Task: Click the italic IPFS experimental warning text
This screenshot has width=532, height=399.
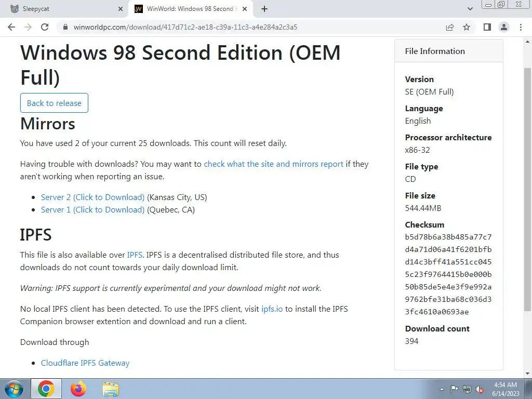Action: [170, 288]
